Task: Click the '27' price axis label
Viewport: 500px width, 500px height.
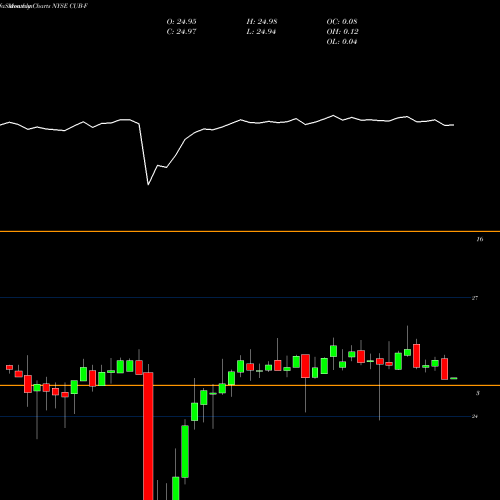Action: point(475,298)
